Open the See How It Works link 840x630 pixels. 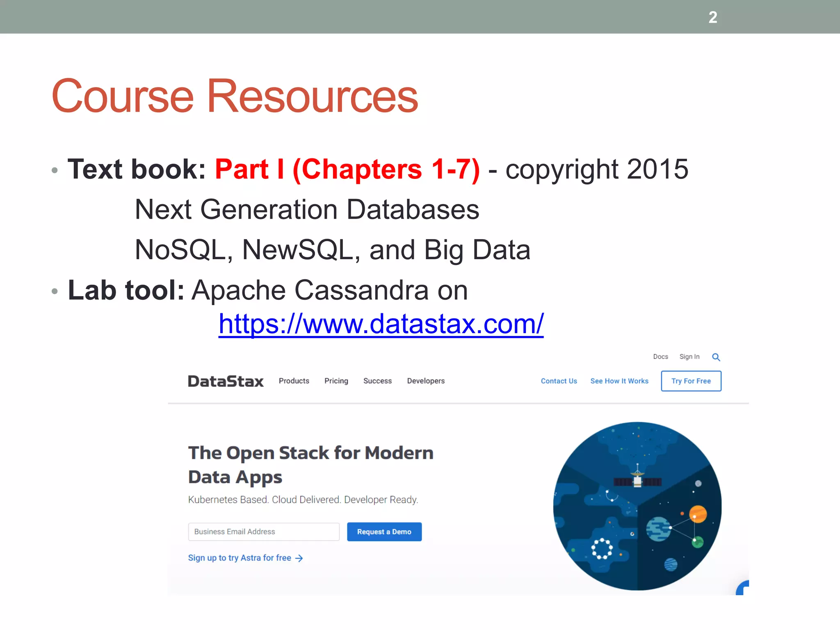click(619, 381)
